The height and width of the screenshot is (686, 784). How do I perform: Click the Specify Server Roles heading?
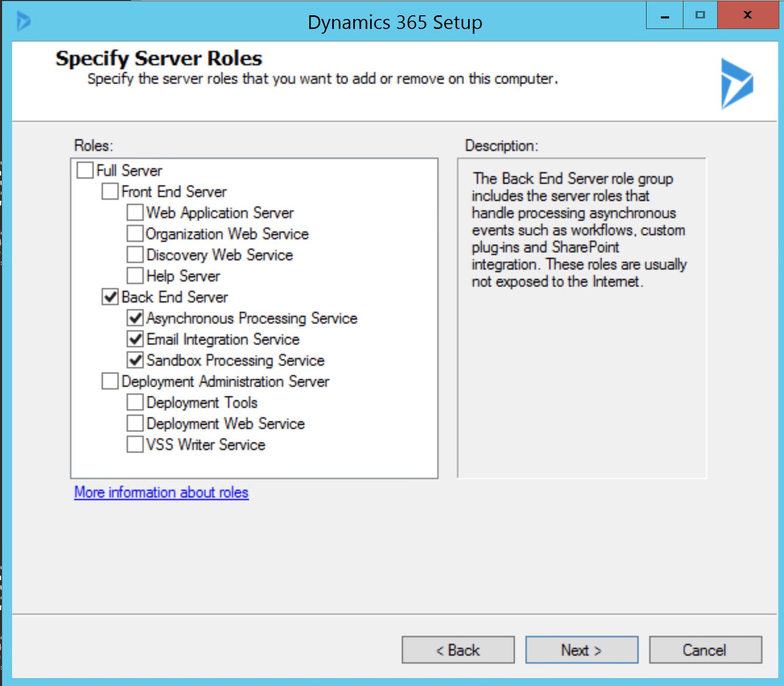click(x=159, y=58)
